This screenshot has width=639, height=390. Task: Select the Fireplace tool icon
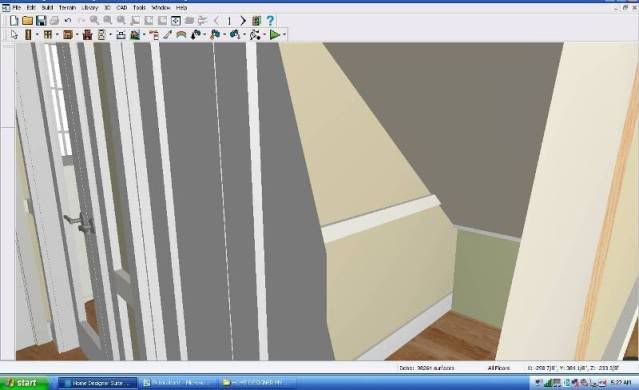tap(87, 35)
